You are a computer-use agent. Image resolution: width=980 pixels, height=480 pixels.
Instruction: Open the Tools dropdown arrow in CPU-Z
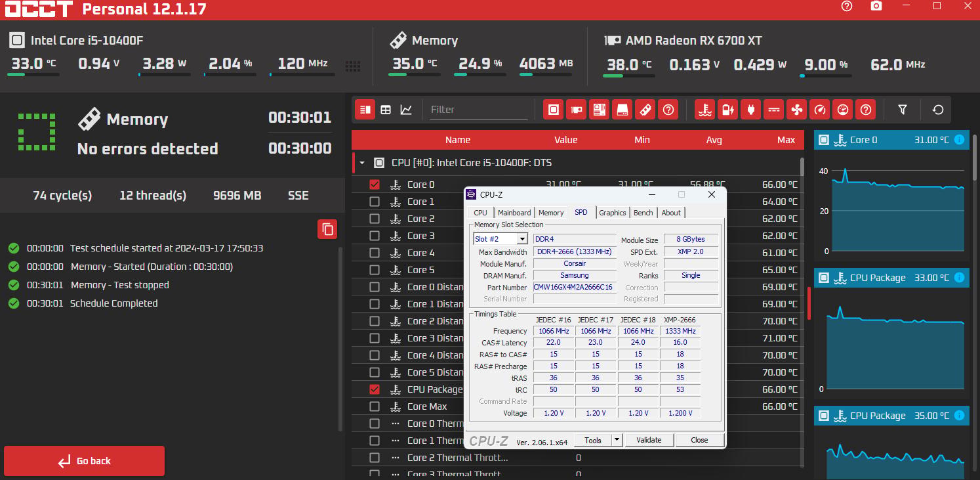click(617, 440)
